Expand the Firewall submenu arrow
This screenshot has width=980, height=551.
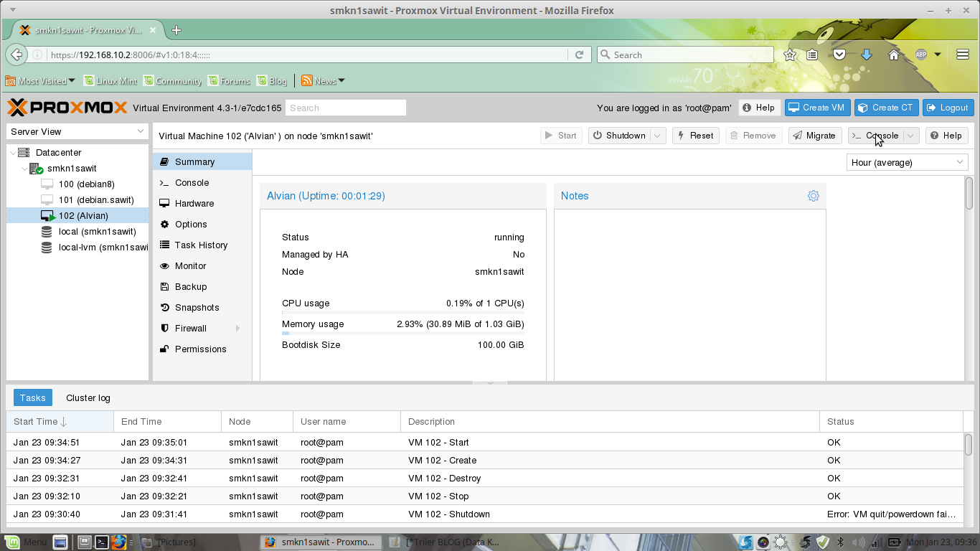point(237,329)
